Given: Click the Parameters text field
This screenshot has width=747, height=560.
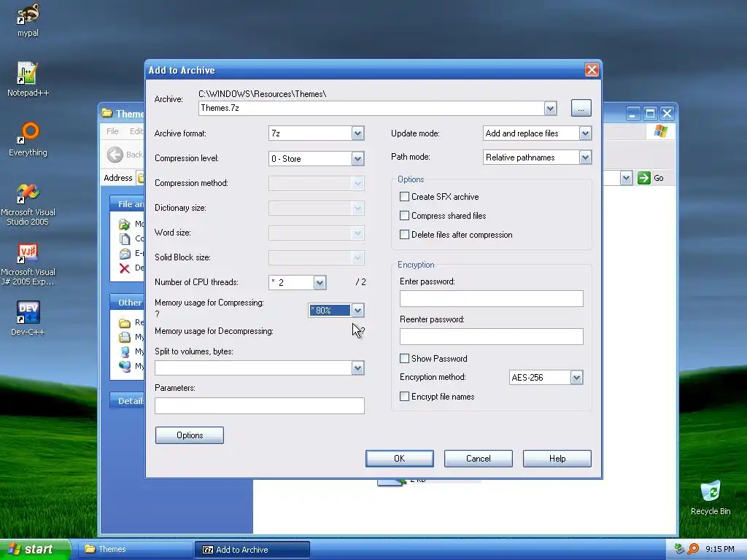Looking at the screenshot, I should 260,405.
